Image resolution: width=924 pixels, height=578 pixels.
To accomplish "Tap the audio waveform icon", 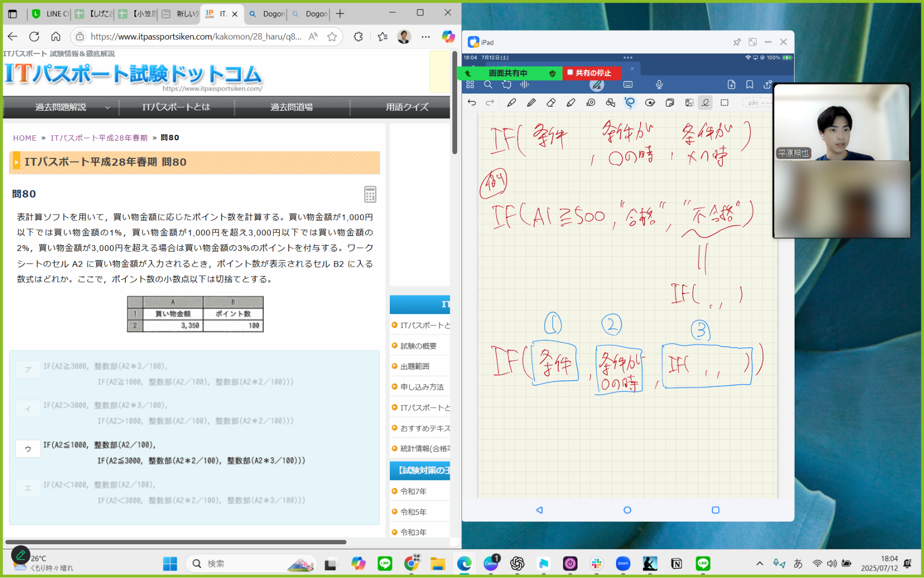I will [x=525, y=85].
